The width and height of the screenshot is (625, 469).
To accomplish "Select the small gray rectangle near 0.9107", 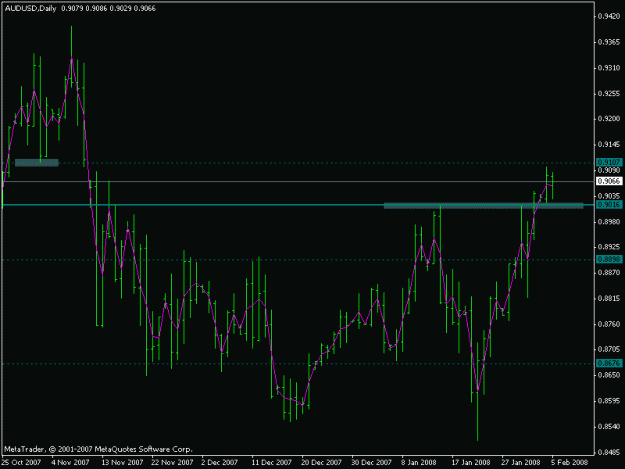I will click(37, 163).
